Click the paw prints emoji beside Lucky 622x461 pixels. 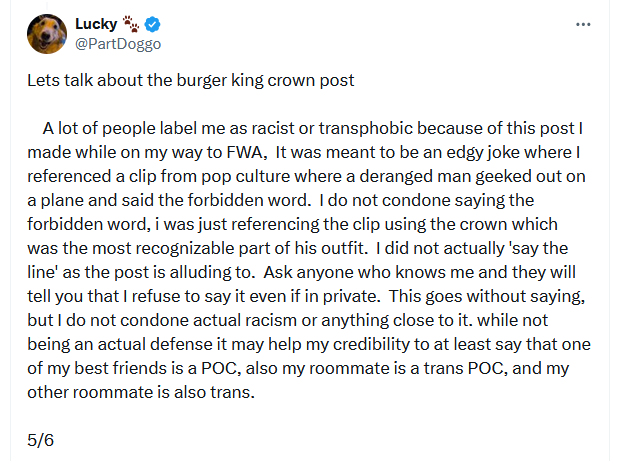[130, 24]
